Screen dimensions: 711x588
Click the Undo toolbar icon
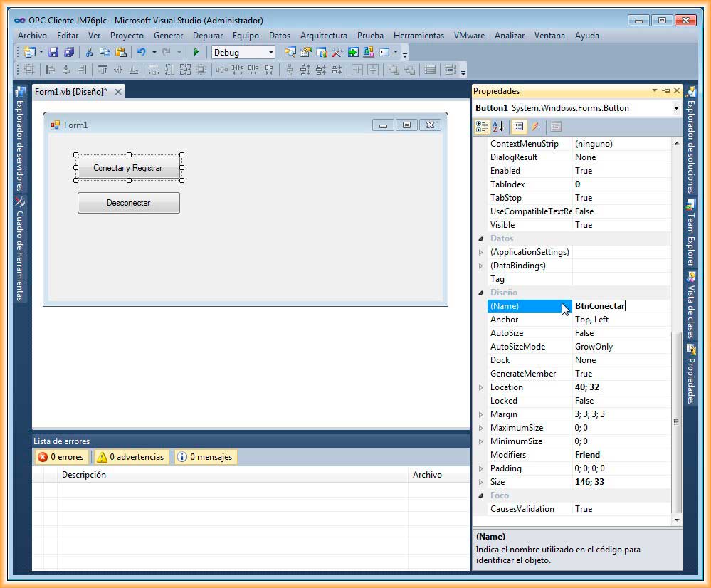click(141, 52)
